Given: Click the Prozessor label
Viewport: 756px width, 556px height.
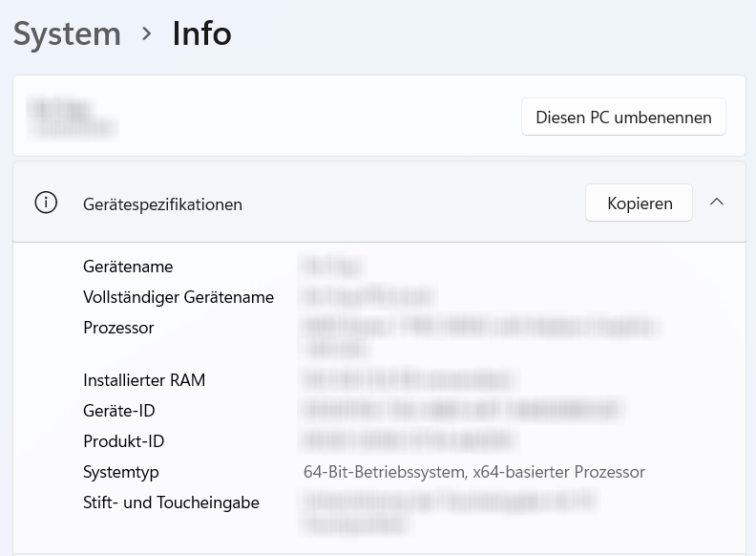Looking at the screenshot, I should pos(118,328).
